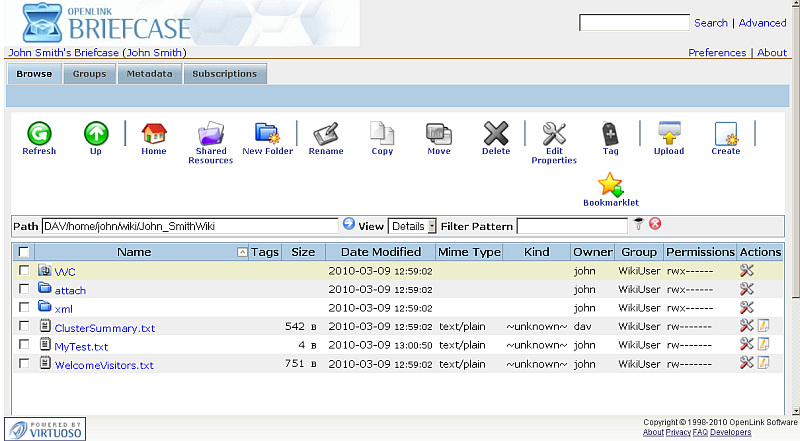Switch to the Groups tab
The height and width of the screenshot is (441, 800).
coord(89,74)
